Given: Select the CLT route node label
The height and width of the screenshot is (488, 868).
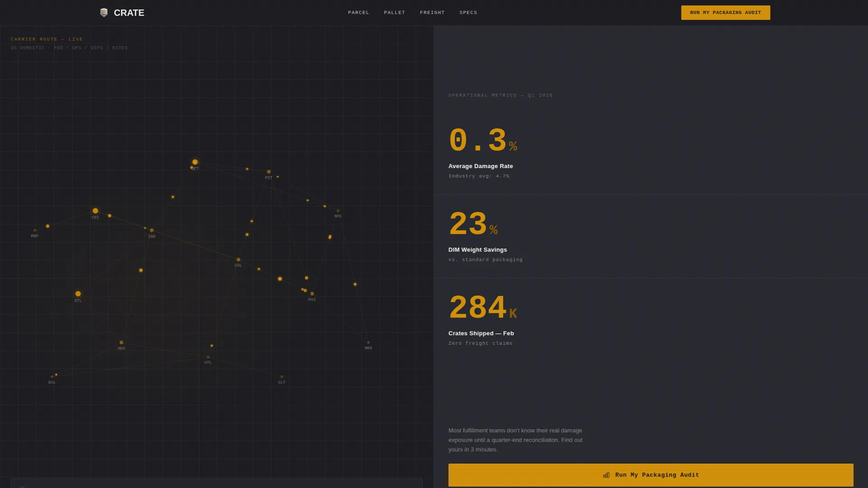Looking at the screenshot, I should [282, 383].
